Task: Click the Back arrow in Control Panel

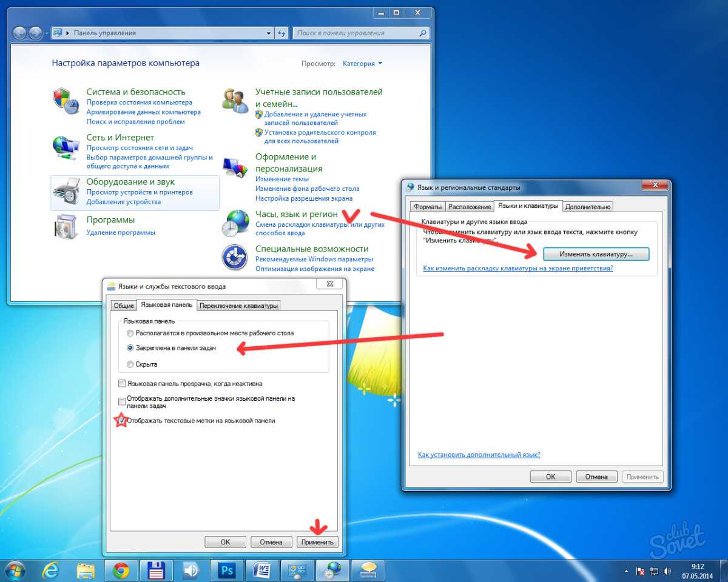Action: (19, 33)
